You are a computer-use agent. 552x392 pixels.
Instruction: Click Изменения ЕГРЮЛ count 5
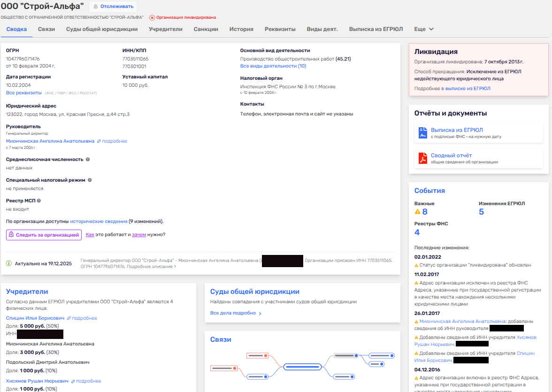click(x=481, y=212)
